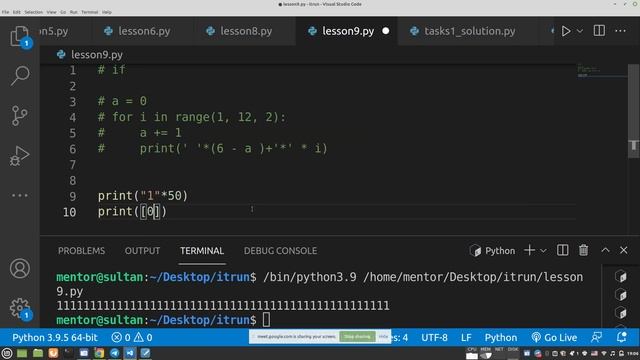Viewport: 640px width, 360px height.
Task: Open notifications bell in status bar
Action: 621,337
